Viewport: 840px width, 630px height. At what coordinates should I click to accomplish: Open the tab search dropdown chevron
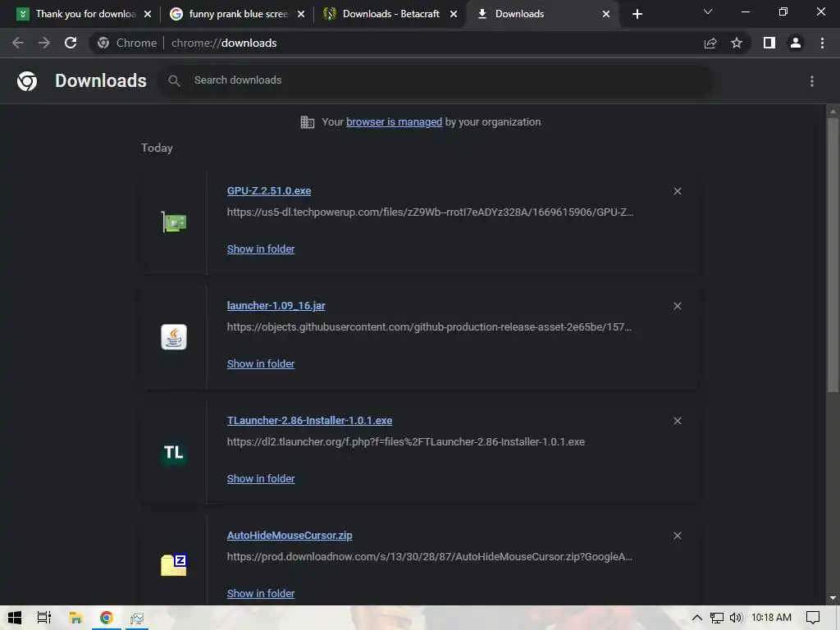click(x=708, y=11)
